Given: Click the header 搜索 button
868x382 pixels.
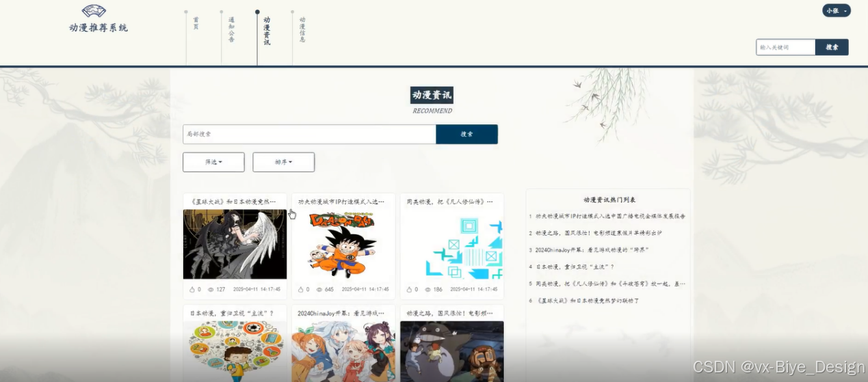Looking at the screenshot, I should [x=832, y=47].
